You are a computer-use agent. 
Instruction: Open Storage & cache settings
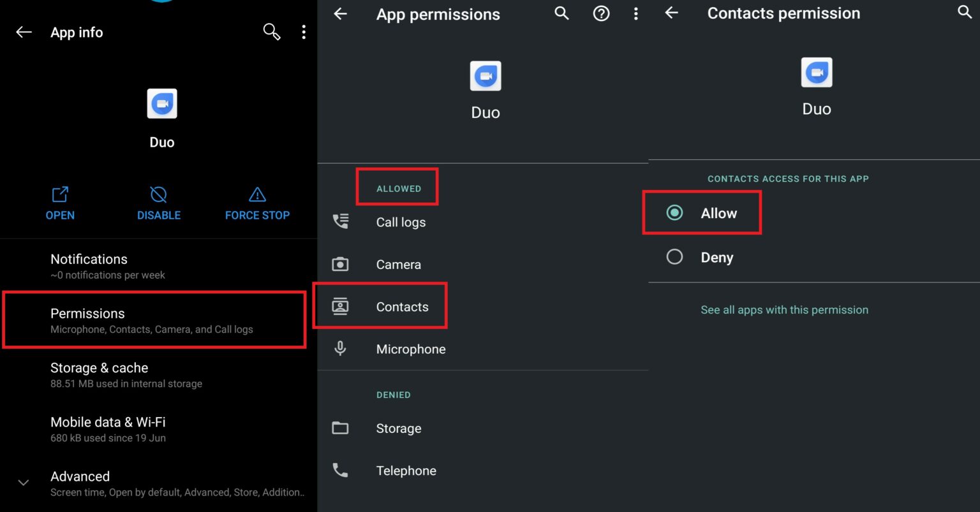tap(153, 374)
